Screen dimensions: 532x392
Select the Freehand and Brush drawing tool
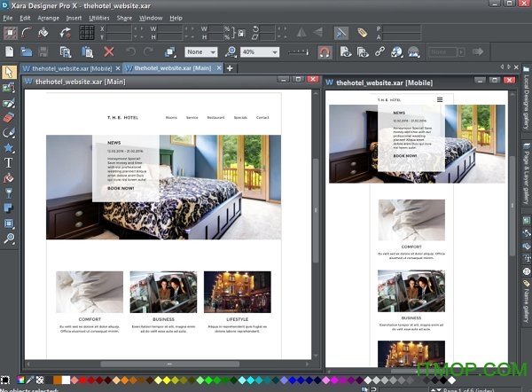(9, 103)
